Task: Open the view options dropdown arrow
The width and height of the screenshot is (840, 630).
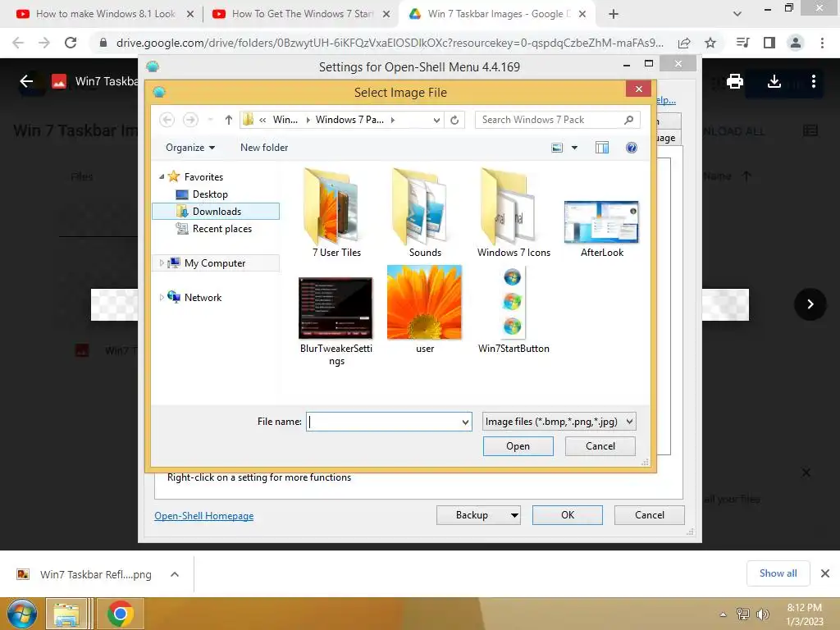Action: [574, 148]
